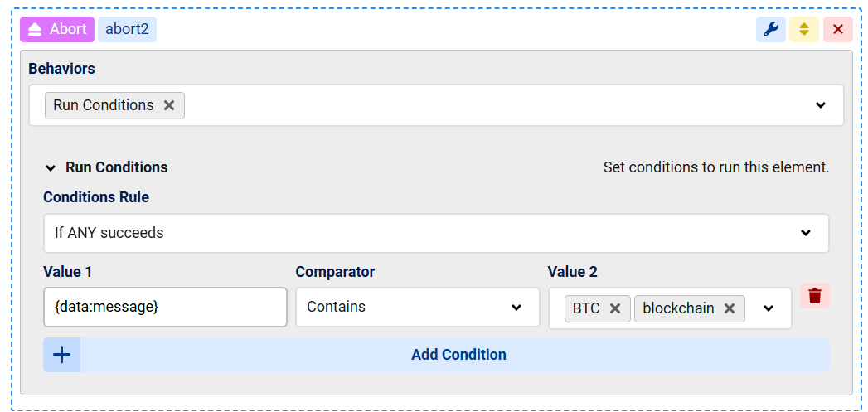This screenshot has height=412, width=868.
Task: Delete the condition with the trash icon
Action: (815, 296)
